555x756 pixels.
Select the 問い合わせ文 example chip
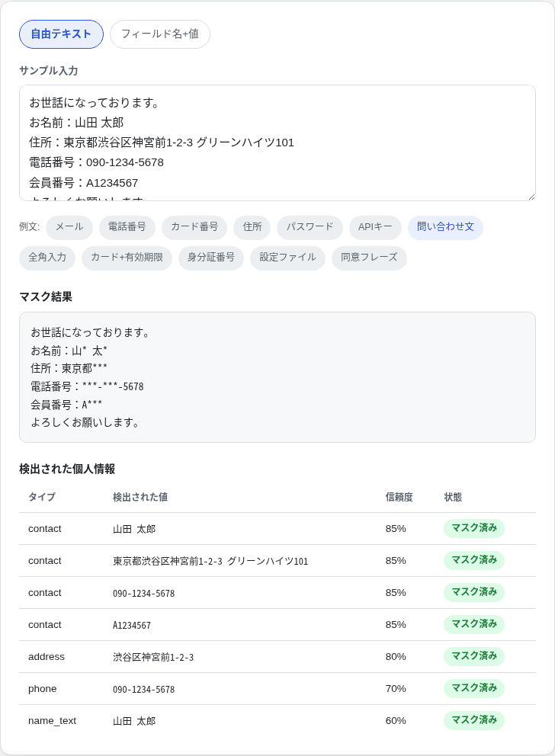click(x=445, y=227)
